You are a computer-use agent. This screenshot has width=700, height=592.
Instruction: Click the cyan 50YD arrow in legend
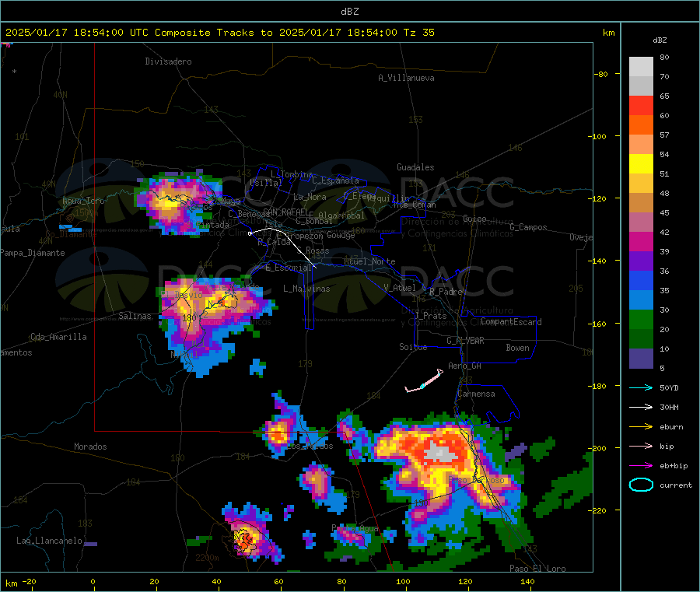(x=641, y=387)
